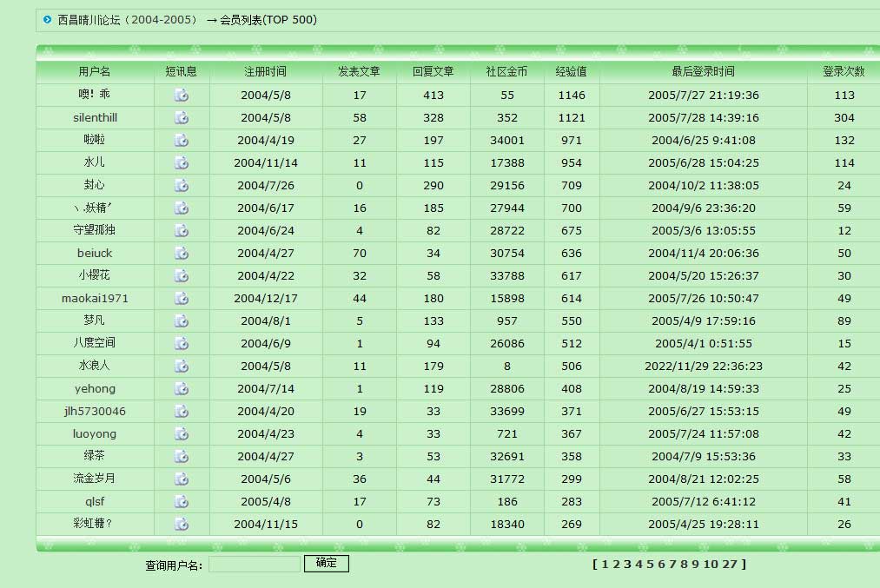Click message icon for maokai1971
The image size is (880, 588).
[x=182, y=299]
